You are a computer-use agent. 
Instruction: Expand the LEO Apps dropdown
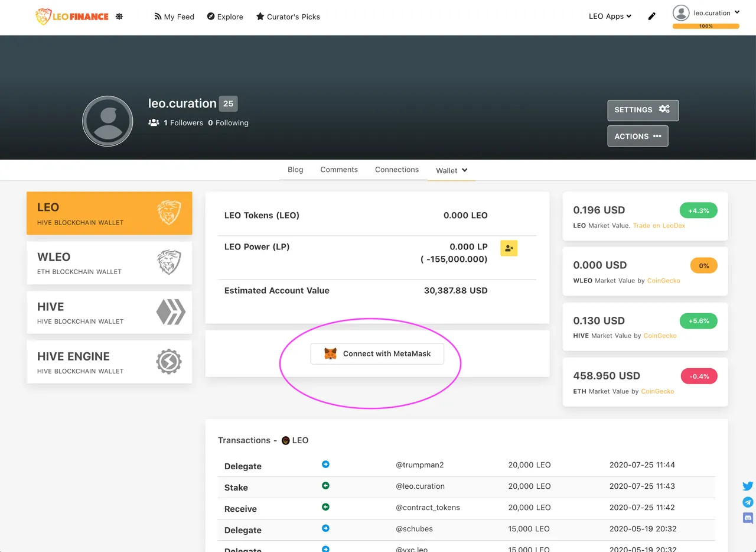pos(610,17)
